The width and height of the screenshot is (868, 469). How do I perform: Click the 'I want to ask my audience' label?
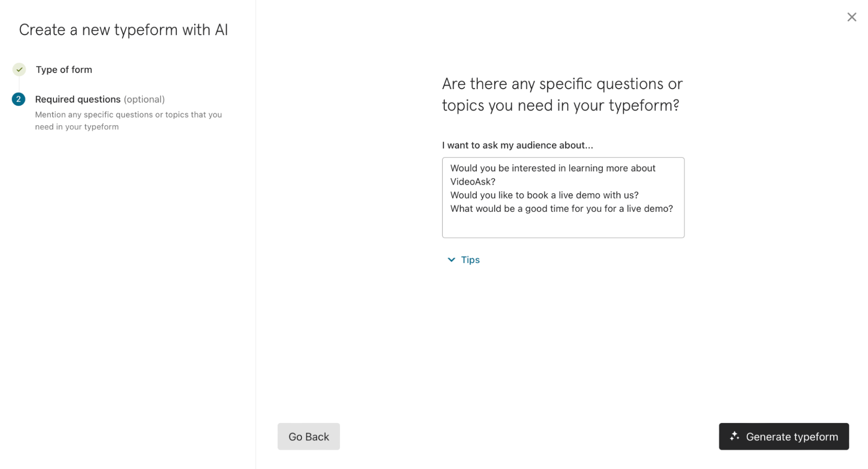coord(517,145)
